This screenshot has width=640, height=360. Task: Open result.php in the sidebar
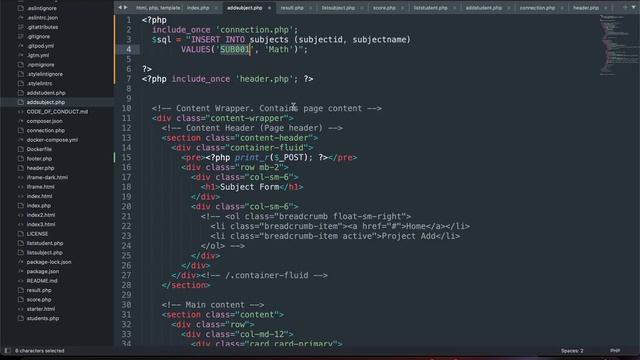pos(39,290)
